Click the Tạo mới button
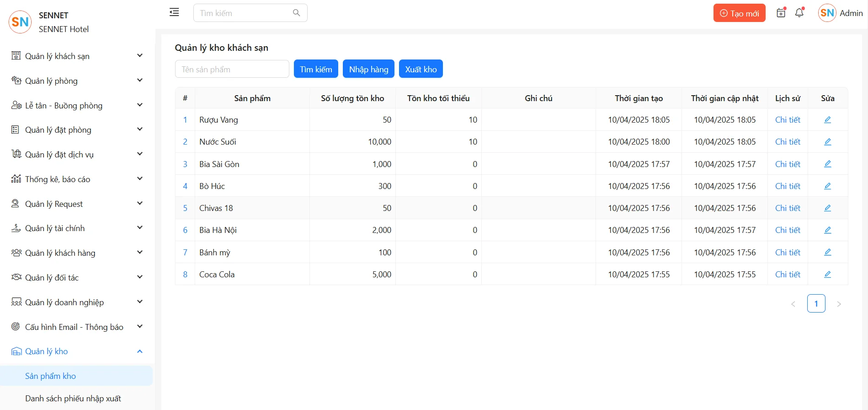868x410 pixels. pyautogui.click(x=739, y=13)
